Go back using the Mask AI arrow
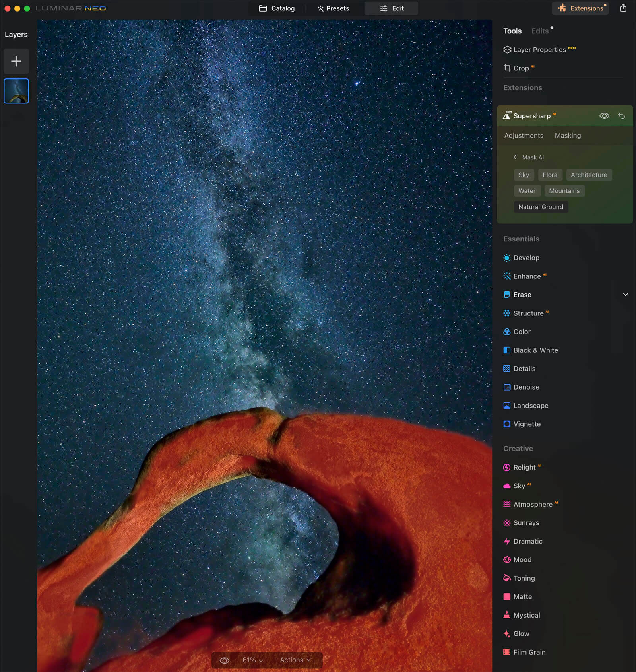 (x=515, y=157)
